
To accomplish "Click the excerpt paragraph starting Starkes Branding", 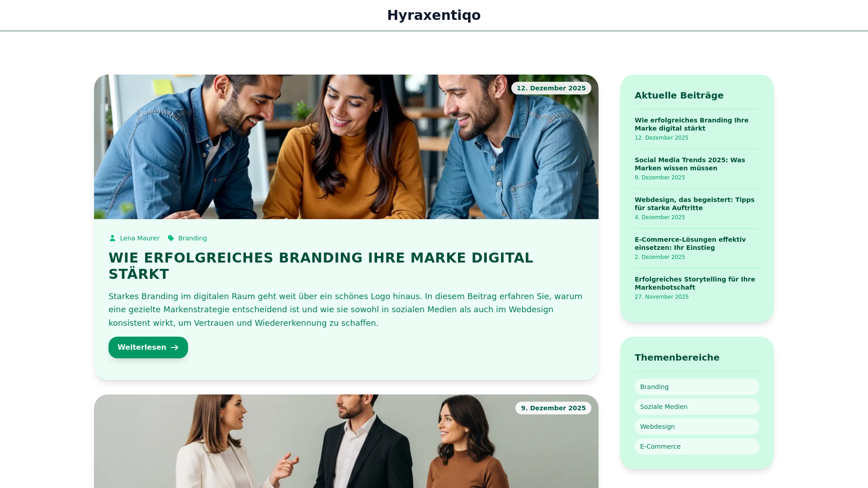I will [x=345, y=310].
